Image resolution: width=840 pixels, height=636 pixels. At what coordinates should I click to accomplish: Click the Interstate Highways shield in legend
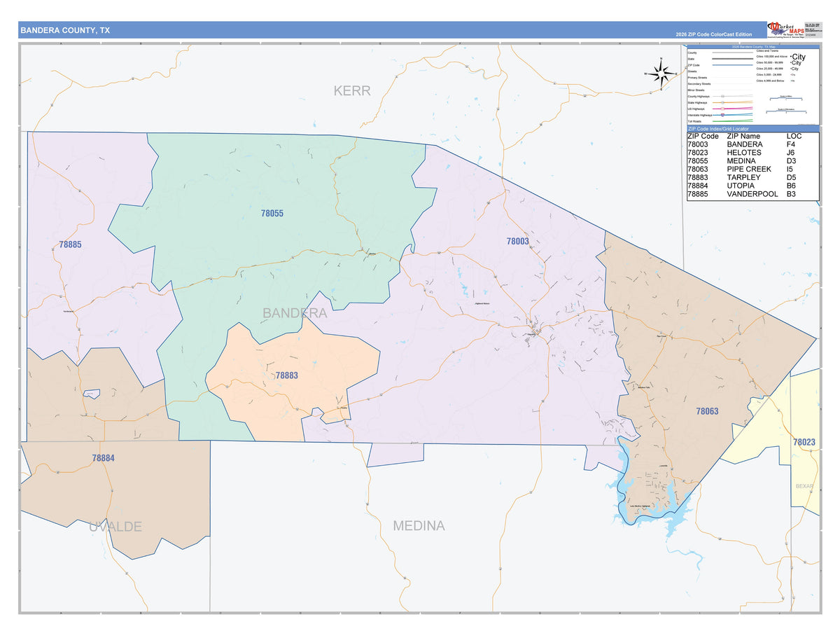(722, 115)
